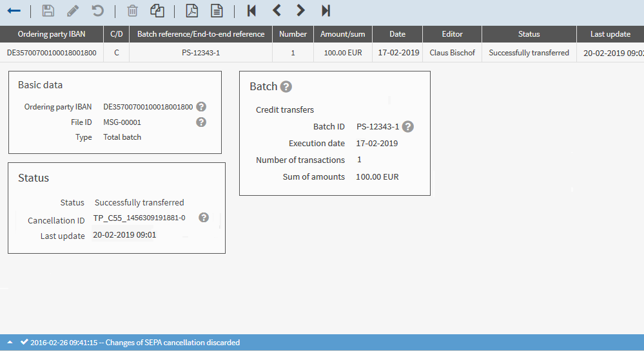Click the save floppy disk icon

(48, 11)
